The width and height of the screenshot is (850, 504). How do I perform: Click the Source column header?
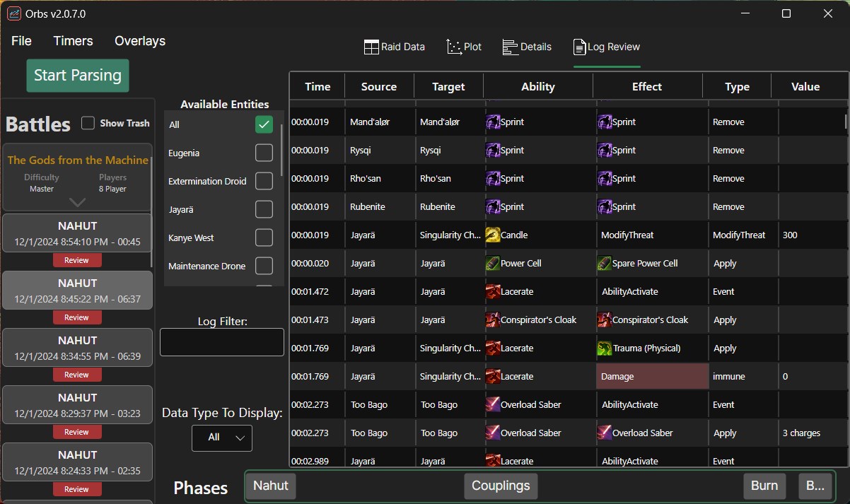point(379,87)
